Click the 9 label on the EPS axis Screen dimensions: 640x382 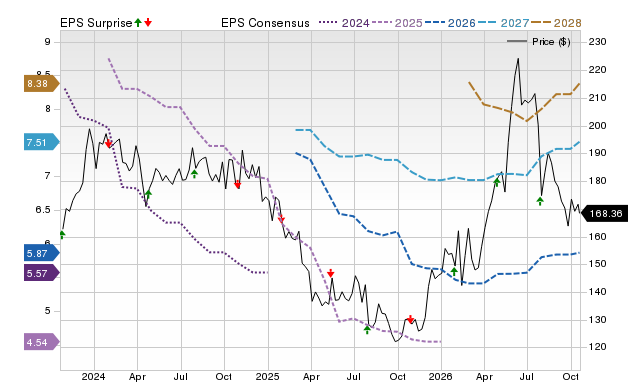click(48, 42)
